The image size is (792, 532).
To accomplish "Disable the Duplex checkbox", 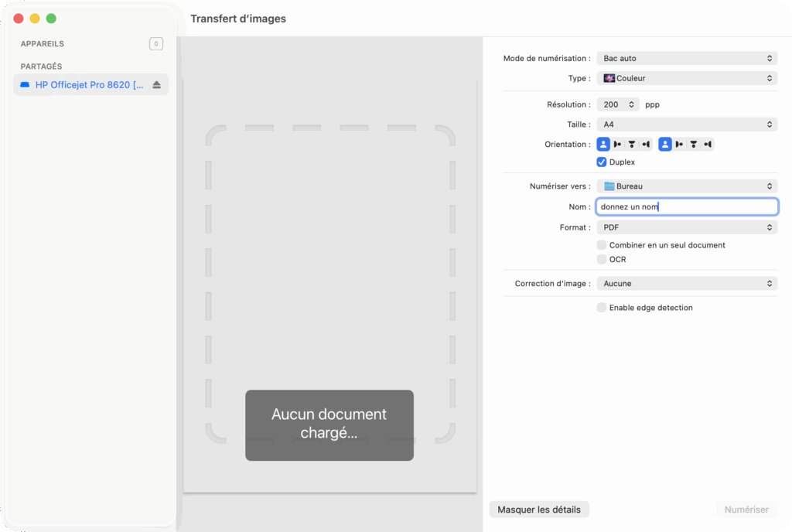I will [x=602, y=162].
